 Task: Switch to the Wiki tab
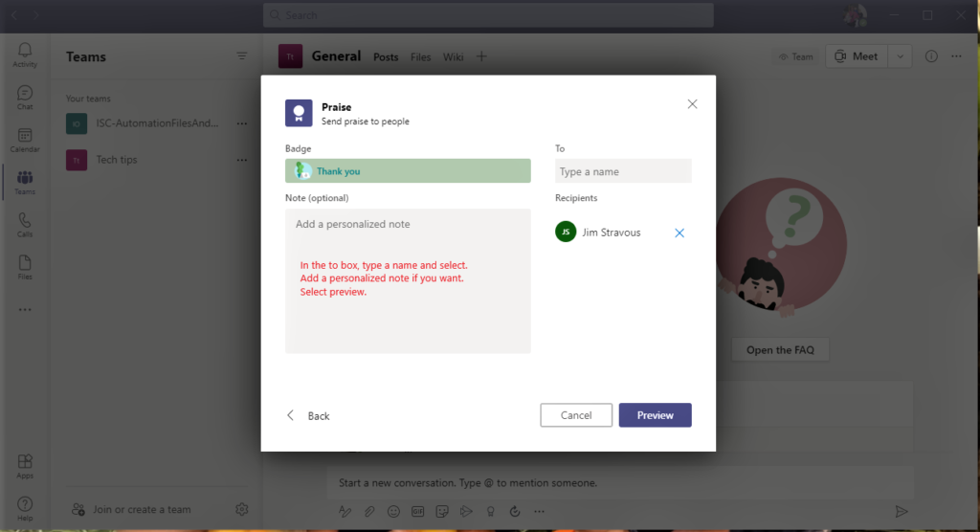[x=453, y=56]
